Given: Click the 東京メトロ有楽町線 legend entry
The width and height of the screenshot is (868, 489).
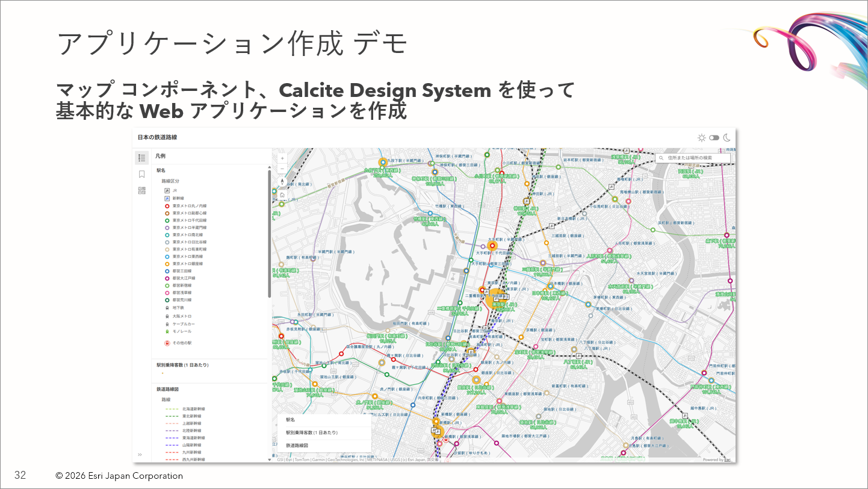Looking at the screenshot, I should coord(185,249).
